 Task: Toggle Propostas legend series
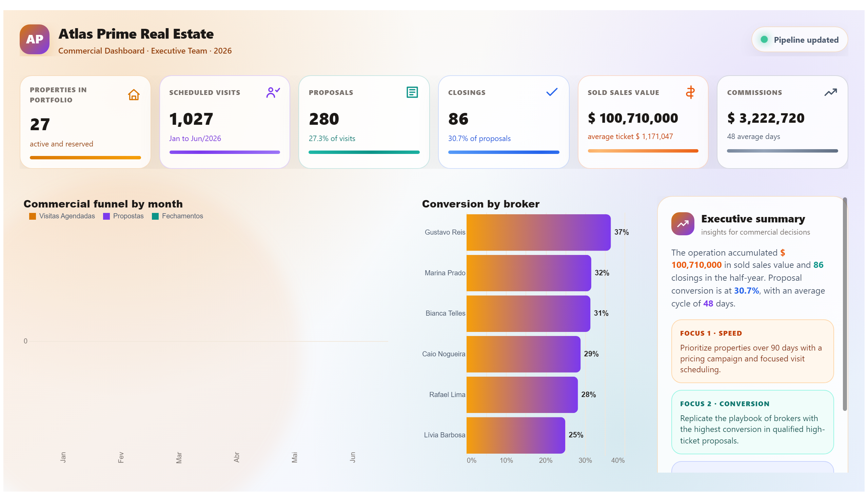click(123, 216)
